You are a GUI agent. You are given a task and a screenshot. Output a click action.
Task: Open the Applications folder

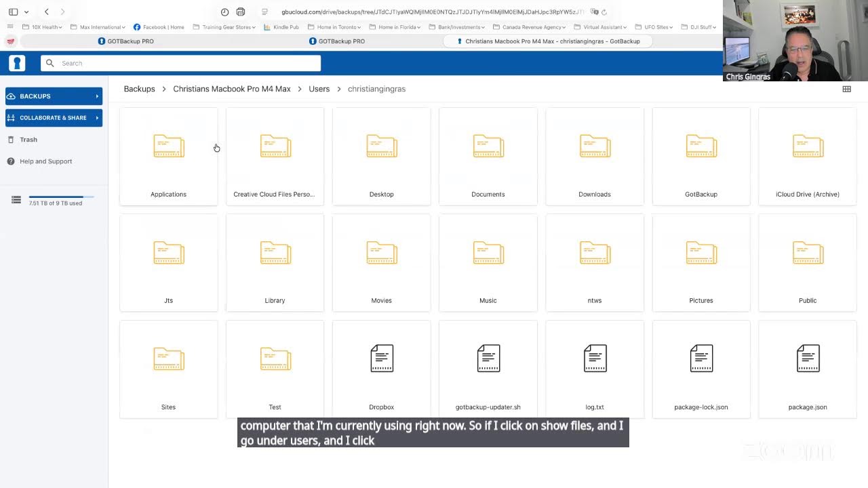pos(168,157)
